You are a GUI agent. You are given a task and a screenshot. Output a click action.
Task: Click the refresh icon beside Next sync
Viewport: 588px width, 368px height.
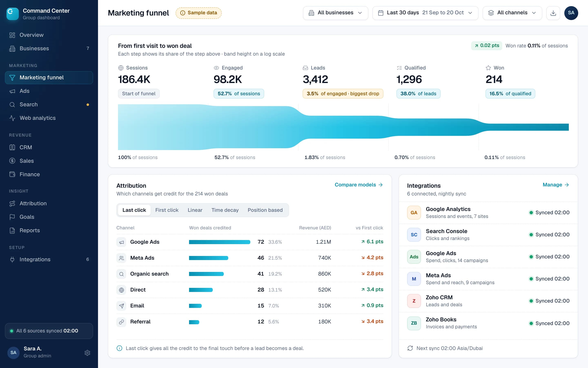coord(410,348)
